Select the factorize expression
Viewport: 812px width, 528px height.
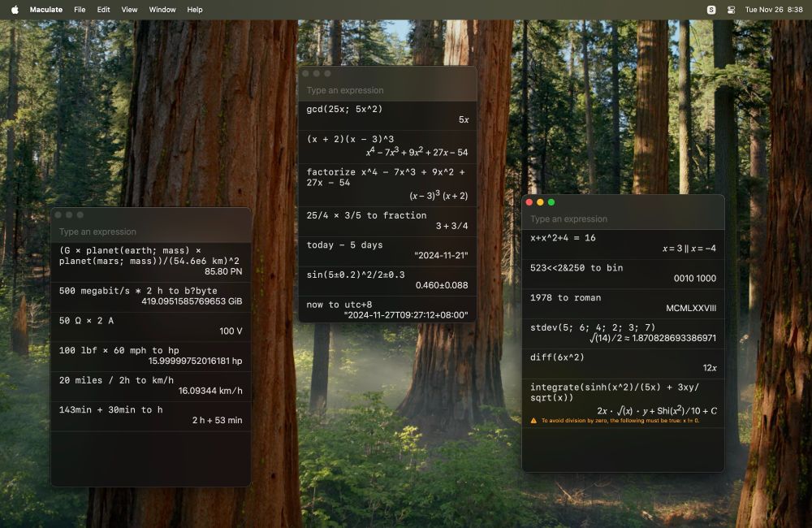[x=386, y=177]
